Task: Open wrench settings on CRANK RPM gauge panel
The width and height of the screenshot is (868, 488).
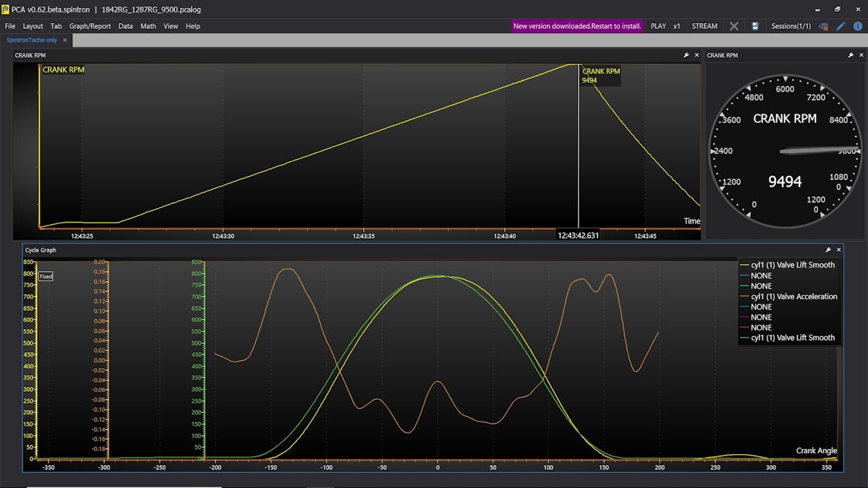Action: [851, 56]
